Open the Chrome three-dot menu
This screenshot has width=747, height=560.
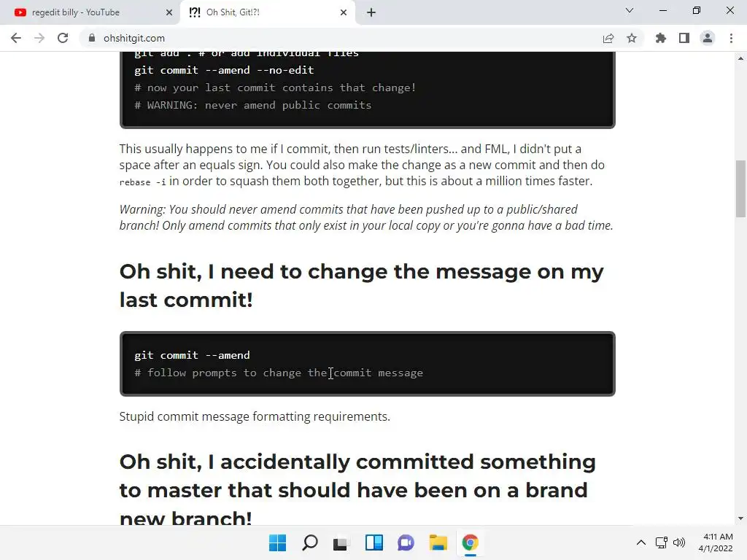pyautogui.click(x=731, y=38)
